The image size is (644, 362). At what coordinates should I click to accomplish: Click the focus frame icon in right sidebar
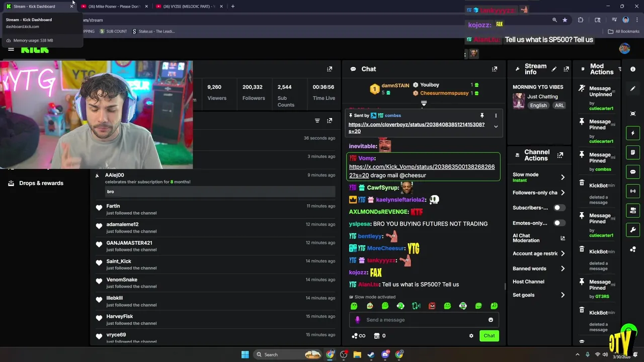point(633,114)
